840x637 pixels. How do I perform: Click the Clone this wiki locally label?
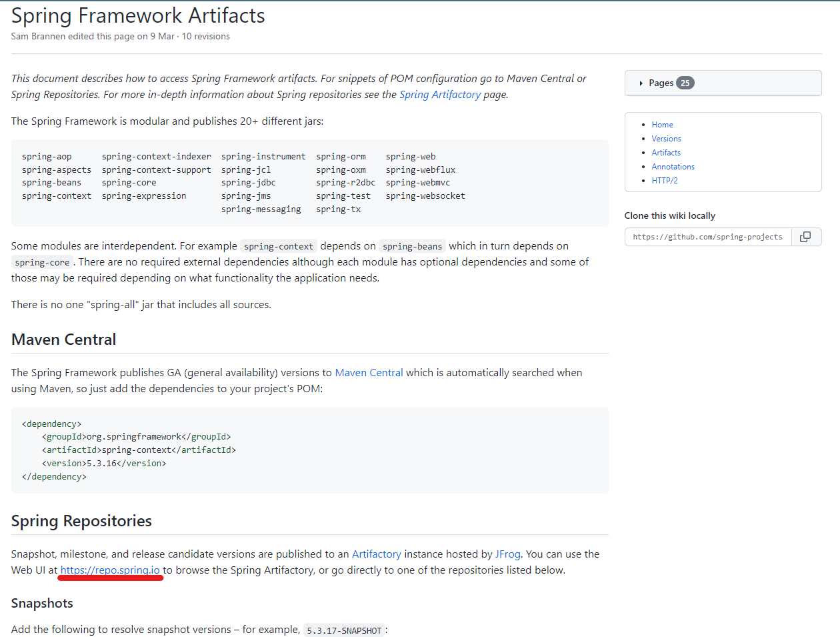tap(669, 215)
